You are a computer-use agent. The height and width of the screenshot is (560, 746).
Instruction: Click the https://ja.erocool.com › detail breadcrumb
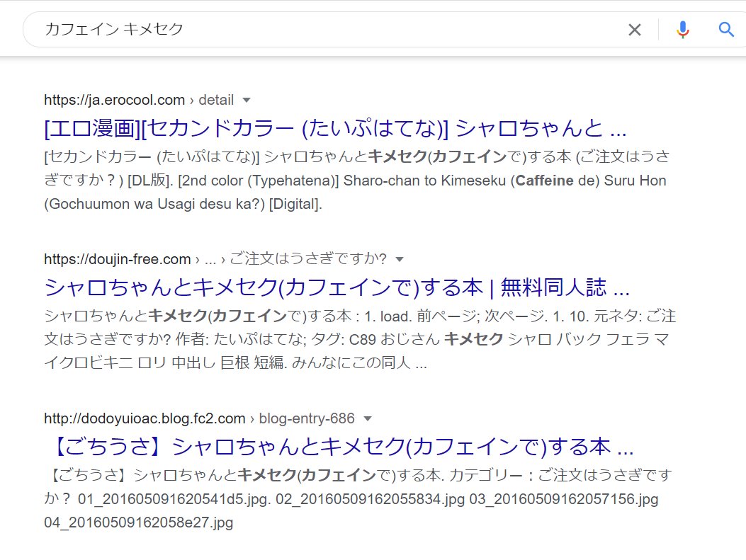coord(139,101)
